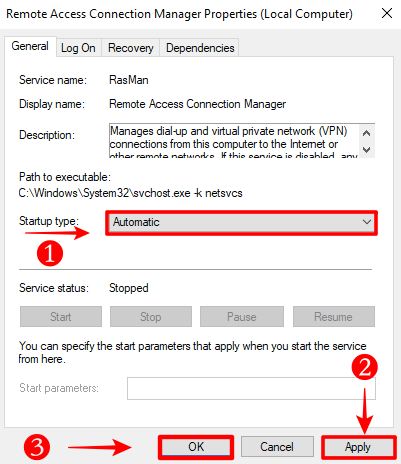The width and height of the screenshot is (401, 464).
Task: Open the Log On tab
Action: tap(79, 48)
